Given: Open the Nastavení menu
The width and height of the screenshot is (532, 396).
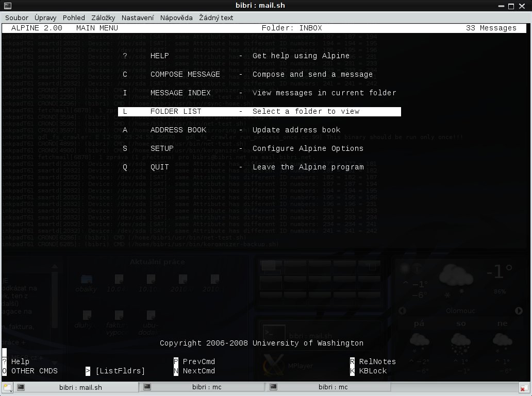Looking at the screenshot, I should [x=138, y=18].
